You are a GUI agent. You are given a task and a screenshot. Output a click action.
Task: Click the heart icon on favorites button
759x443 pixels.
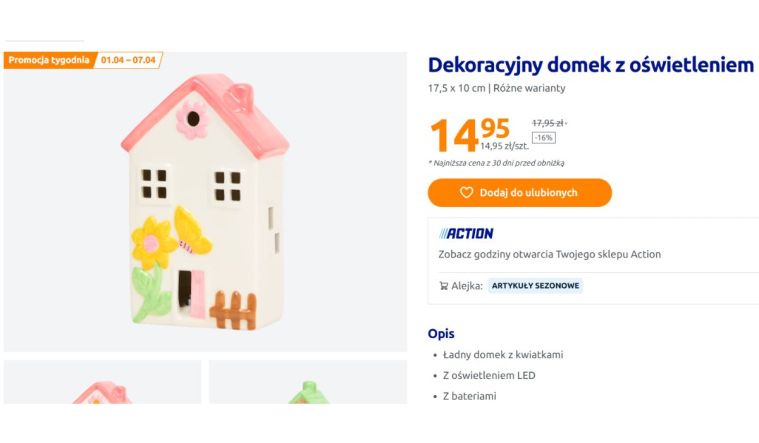point(466,193)
